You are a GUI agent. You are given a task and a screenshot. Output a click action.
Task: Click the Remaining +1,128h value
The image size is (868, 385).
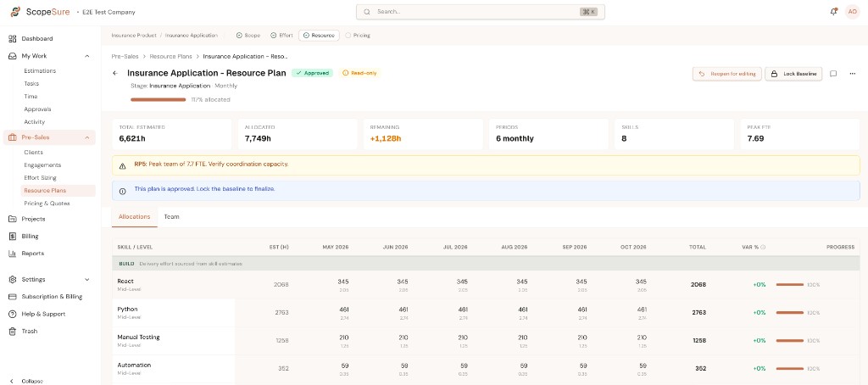(x=386, y=138)
